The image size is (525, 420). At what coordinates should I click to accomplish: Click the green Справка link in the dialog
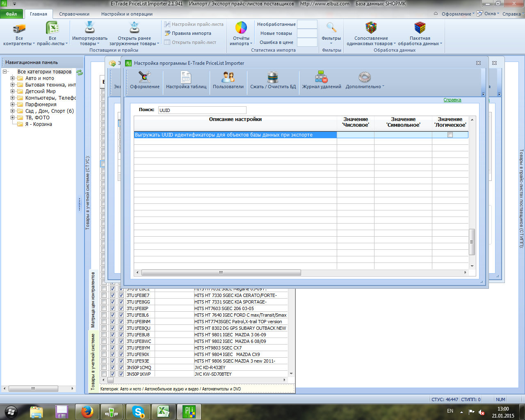(452, 100)
